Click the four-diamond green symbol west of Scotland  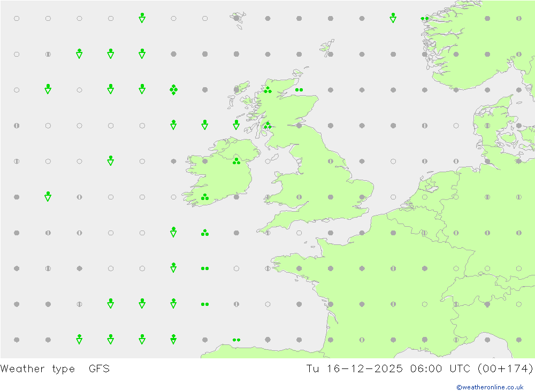click(x=173, y=90)
